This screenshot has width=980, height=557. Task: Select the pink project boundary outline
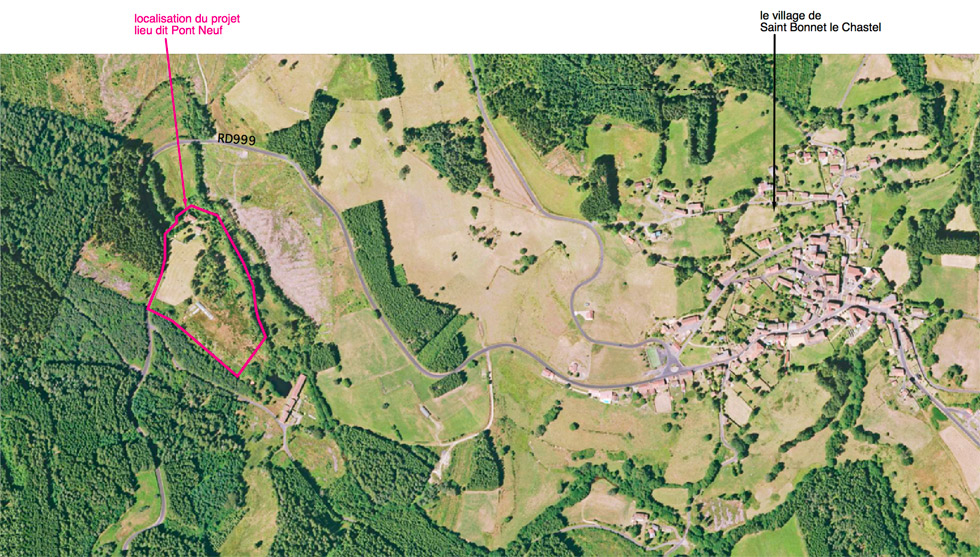click(207, 291)
